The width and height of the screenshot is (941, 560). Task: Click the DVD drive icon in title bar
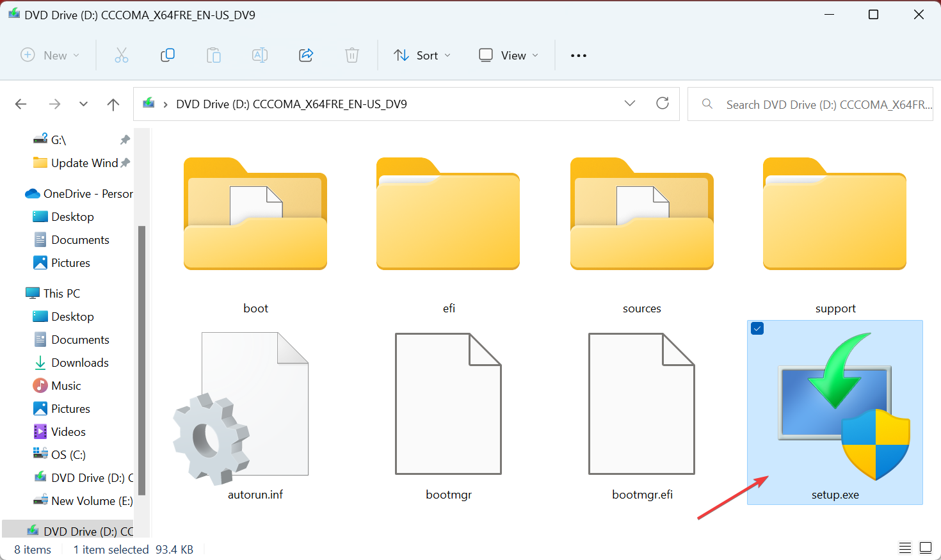(14, 14)
